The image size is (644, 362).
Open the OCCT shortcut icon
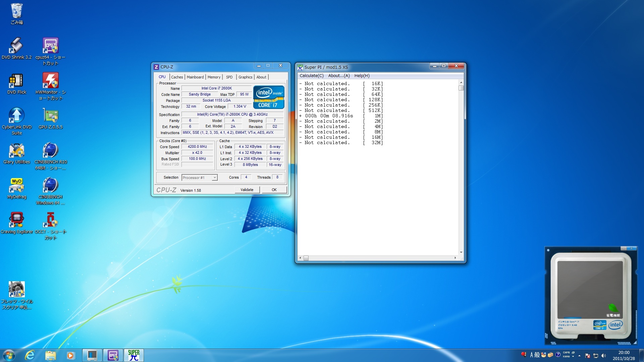[x=50, y=220]
